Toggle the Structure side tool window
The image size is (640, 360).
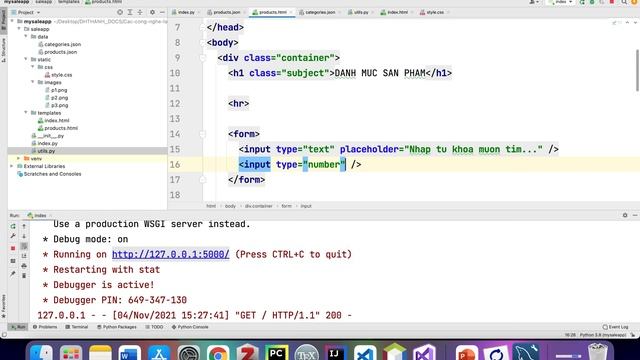[4, 50]
